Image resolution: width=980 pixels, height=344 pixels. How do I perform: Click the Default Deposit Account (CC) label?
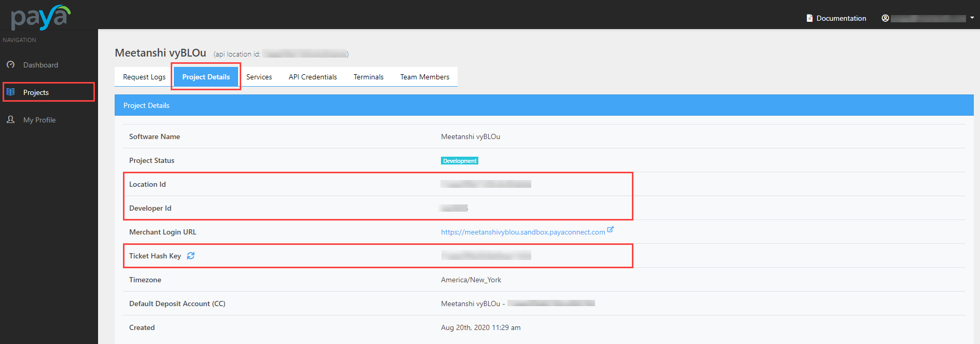tap(177, 304)
